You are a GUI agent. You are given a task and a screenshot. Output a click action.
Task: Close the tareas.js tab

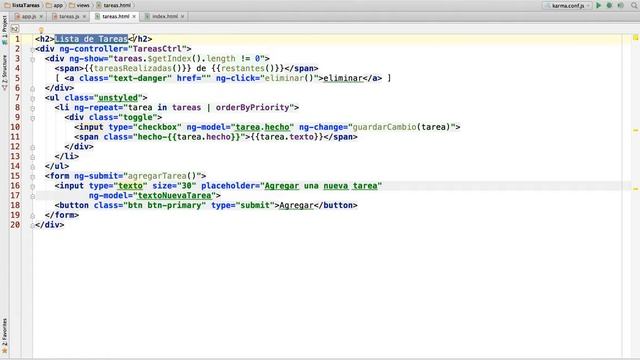[x=84, y=16]
